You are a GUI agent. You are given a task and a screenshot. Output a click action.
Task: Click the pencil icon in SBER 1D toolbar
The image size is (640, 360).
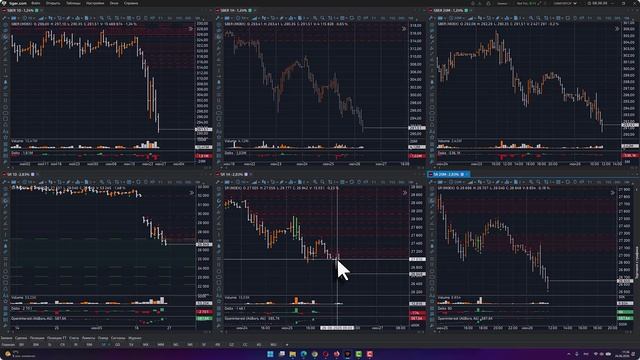4,18
